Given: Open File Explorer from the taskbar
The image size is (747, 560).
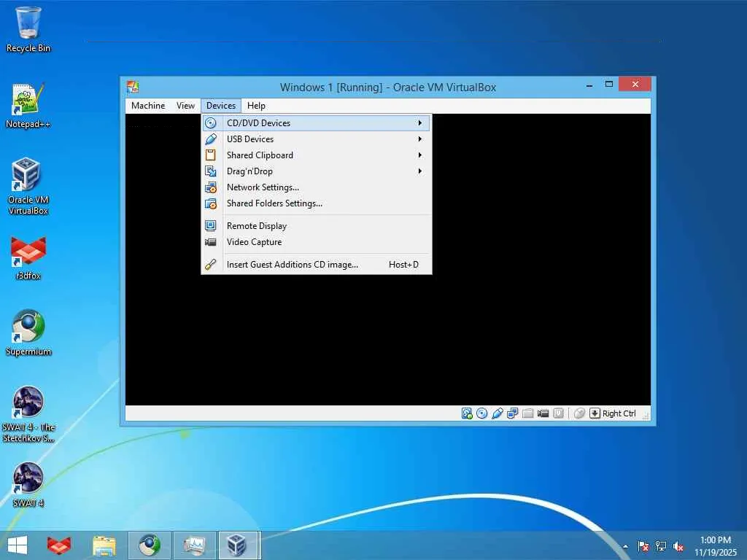Looking at the screenshot, I should click(x=104, y=545).
